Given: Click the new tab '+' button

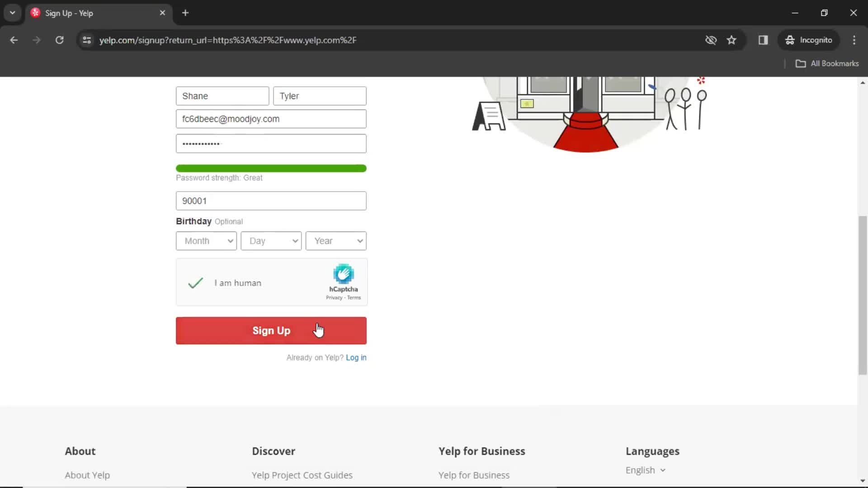Looking at the screenshot, I should (x=185, y=13).
